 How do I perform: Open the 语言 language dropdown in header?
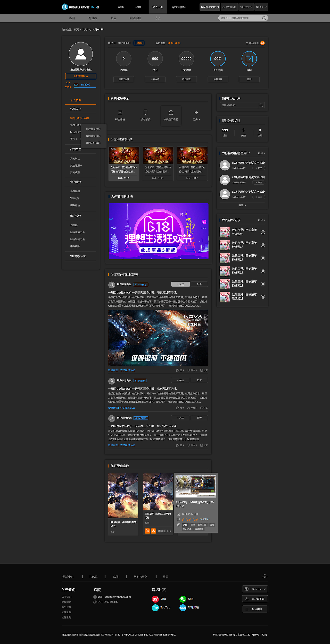[x=261, y=7]
